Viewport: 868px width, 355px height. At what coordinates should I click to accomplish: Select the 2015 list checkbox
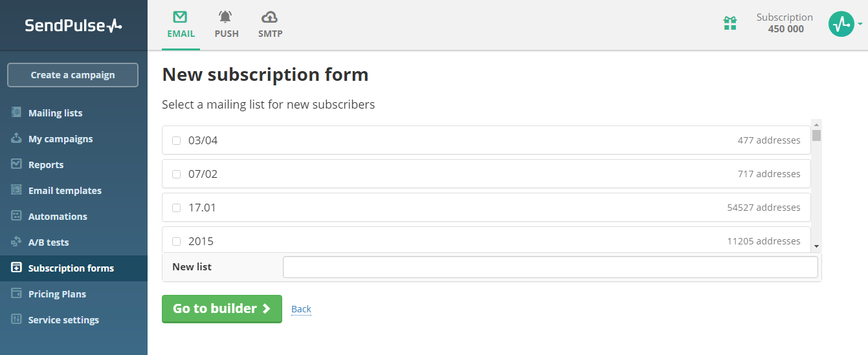tap(176, 241)
